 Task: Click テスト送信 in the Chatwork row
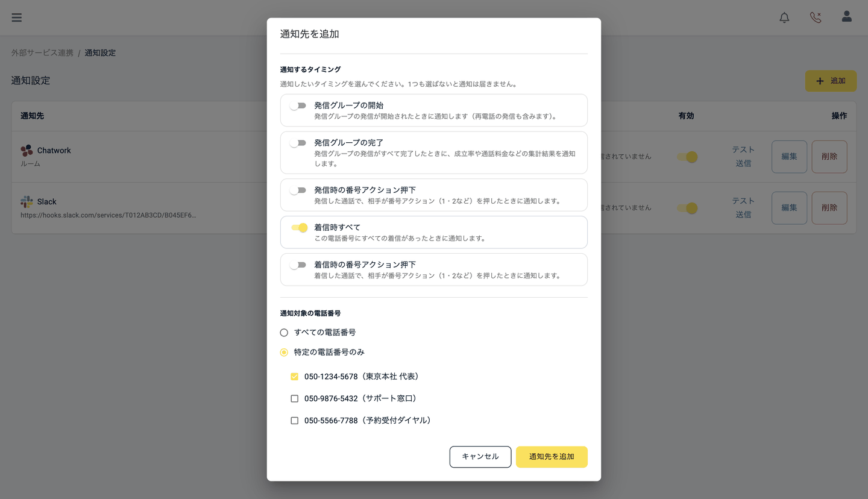743,157
